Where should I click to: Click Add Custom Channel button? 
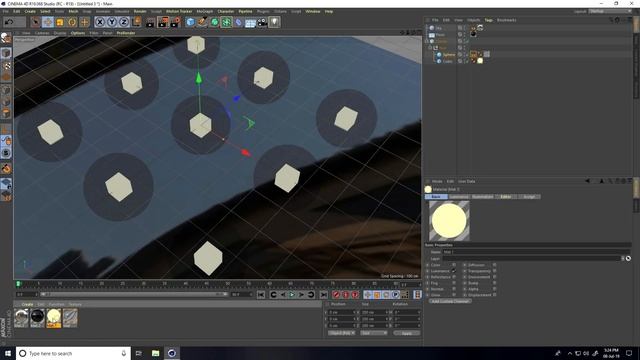pyautogui.click(x=450, y=301)
